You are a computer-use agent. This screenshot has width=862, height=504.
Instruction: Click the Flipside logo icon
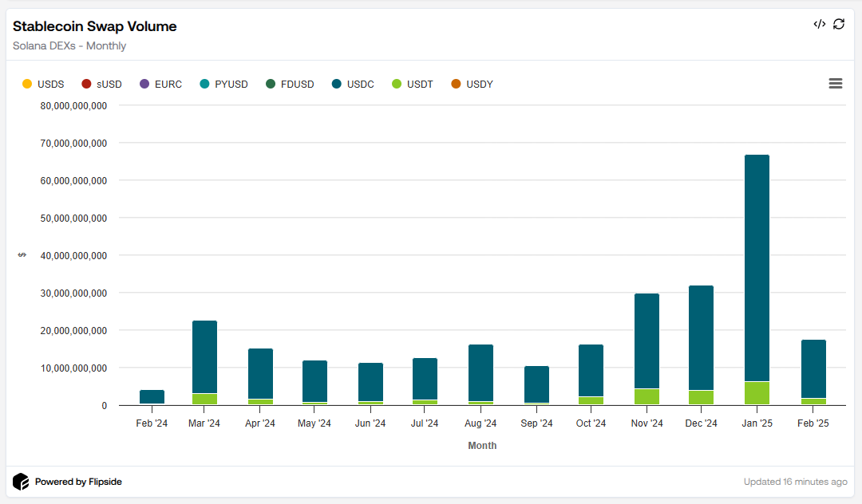point(21,482)
